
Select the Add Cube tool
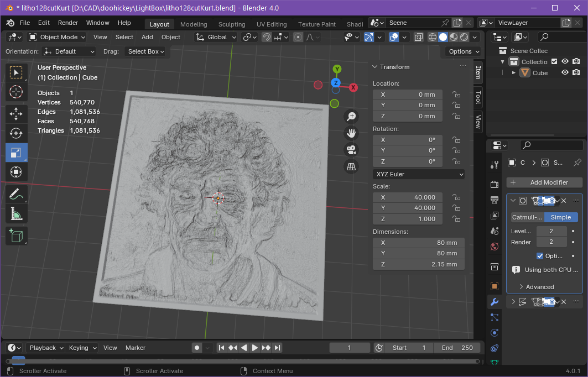[x=16, y=235]
